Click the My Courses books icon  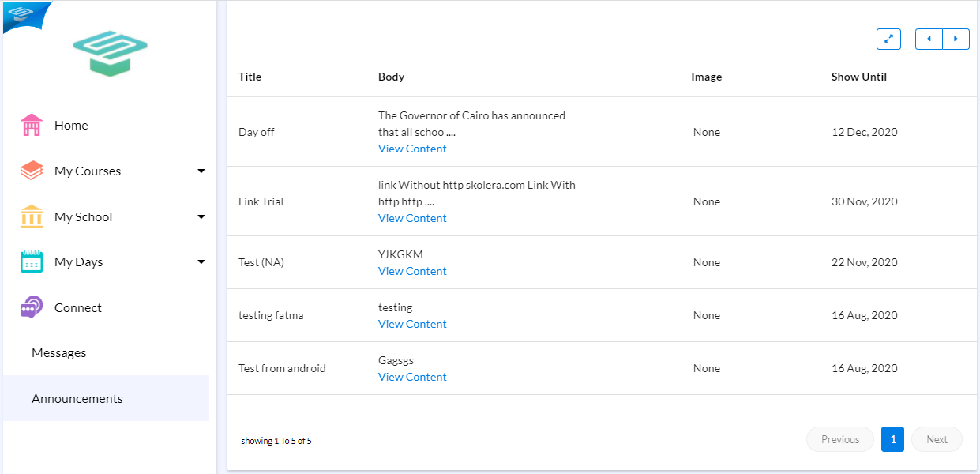click(32, 171)
